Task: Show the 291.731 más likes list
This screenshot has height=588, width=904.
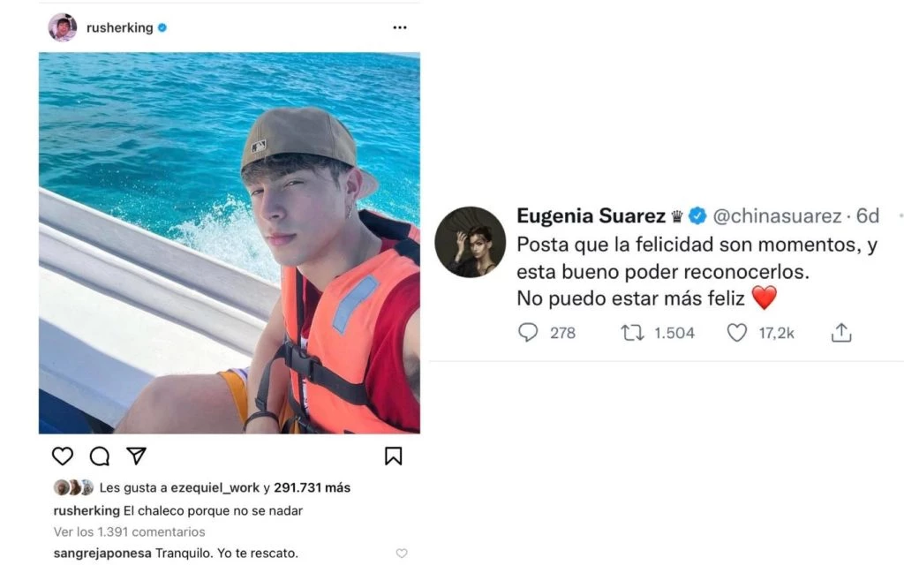Action: point(312,487)
